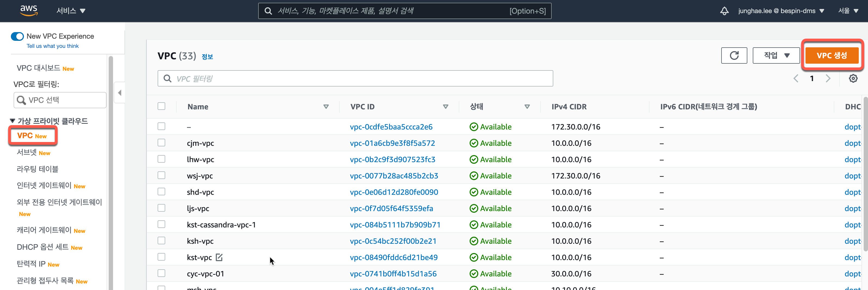Click the main page vertical scrollbar

[x=865, y=174]
